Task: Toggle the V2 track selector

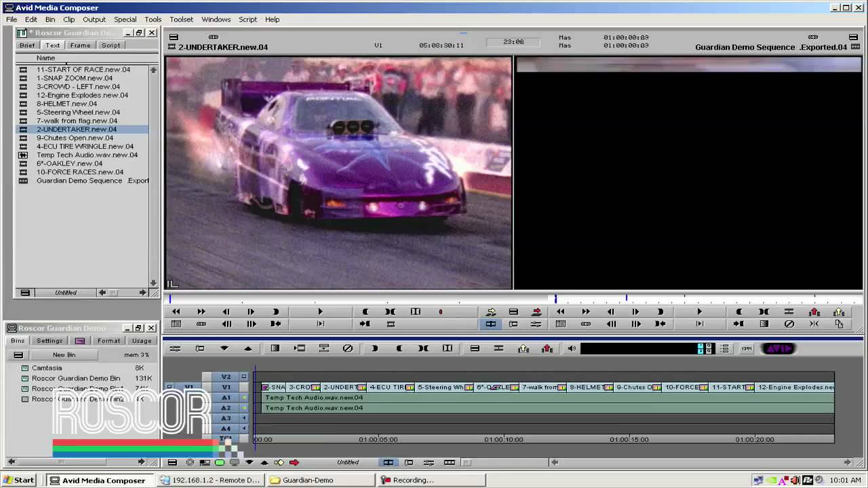Action: [226, 377]
